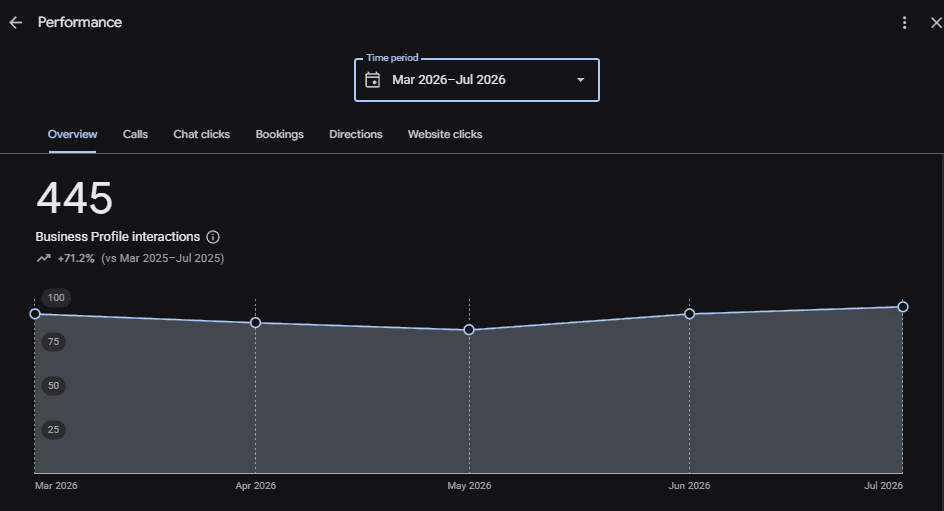Click the trending-up arrow icon

43,258
